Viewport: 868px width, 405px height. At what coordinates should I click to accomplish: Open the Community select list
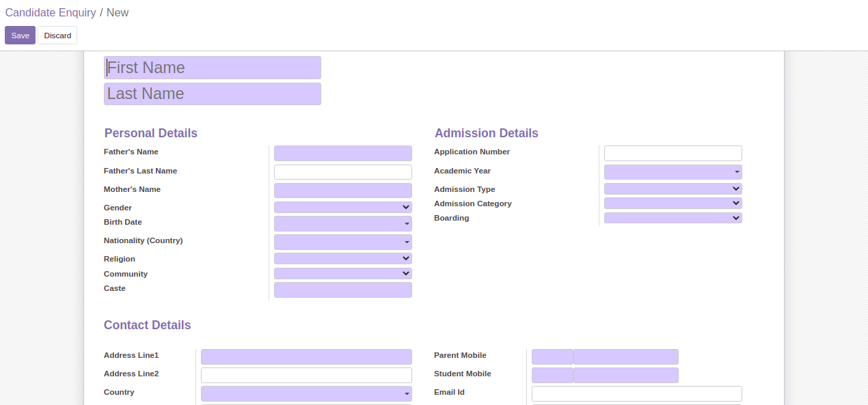[342, 274]
